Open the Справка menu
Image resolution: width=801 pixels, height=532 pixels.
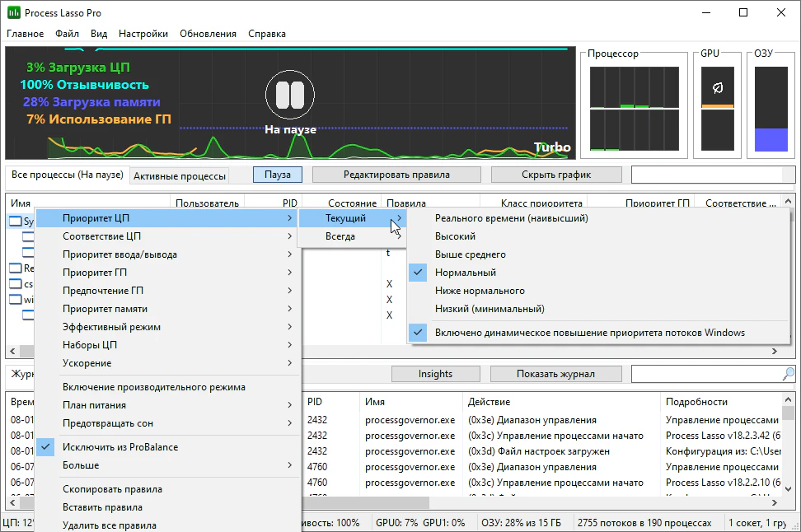coord(267,34)
